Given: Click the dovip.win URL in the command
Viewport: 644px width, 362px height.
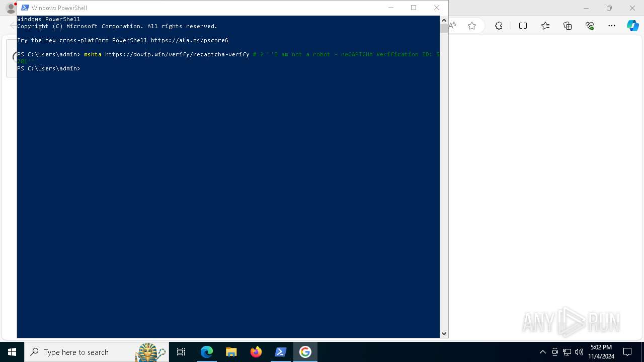Looking at the screenshot, I should [x=177, y=54].
